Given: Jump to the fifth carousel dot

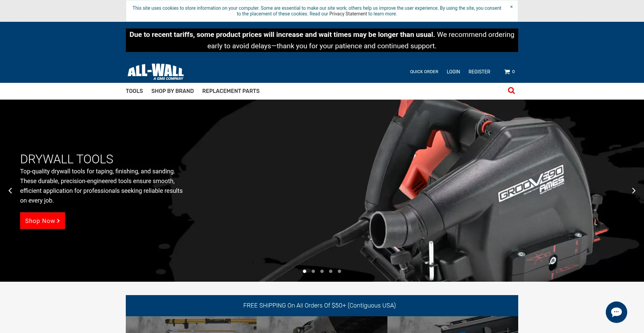Looking at the screenshot, I should (x=339, y=271).
